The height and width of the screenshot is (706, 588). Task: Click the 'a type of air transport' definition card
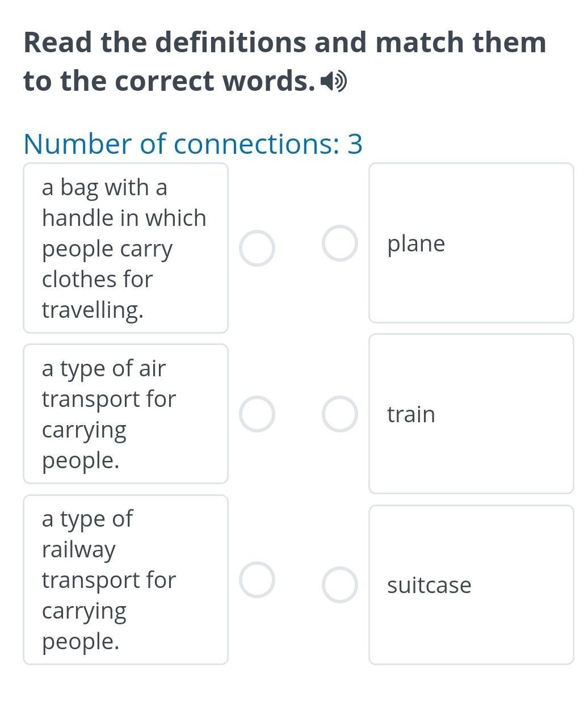tap(125, 414)
